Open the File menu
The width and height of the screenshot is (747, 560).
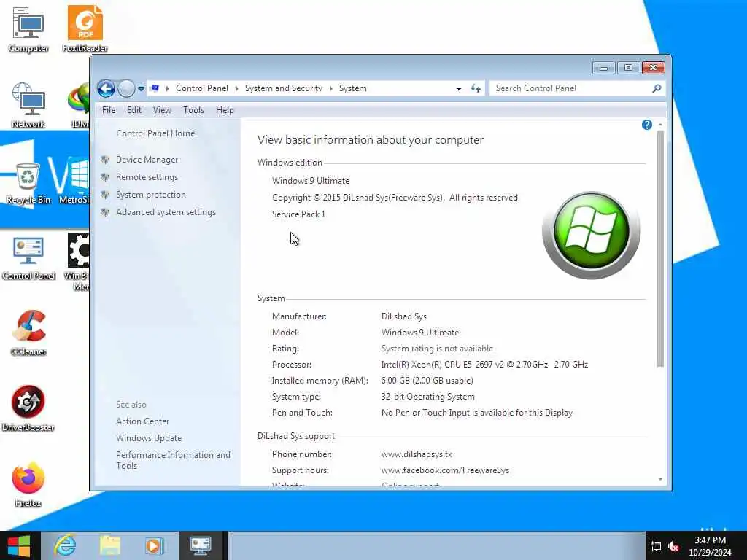click(x=109, y=110)
